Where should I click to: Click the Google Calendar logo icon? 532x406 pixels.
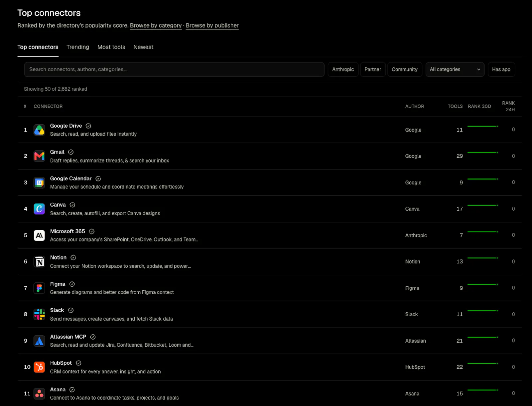pos(39,182)
